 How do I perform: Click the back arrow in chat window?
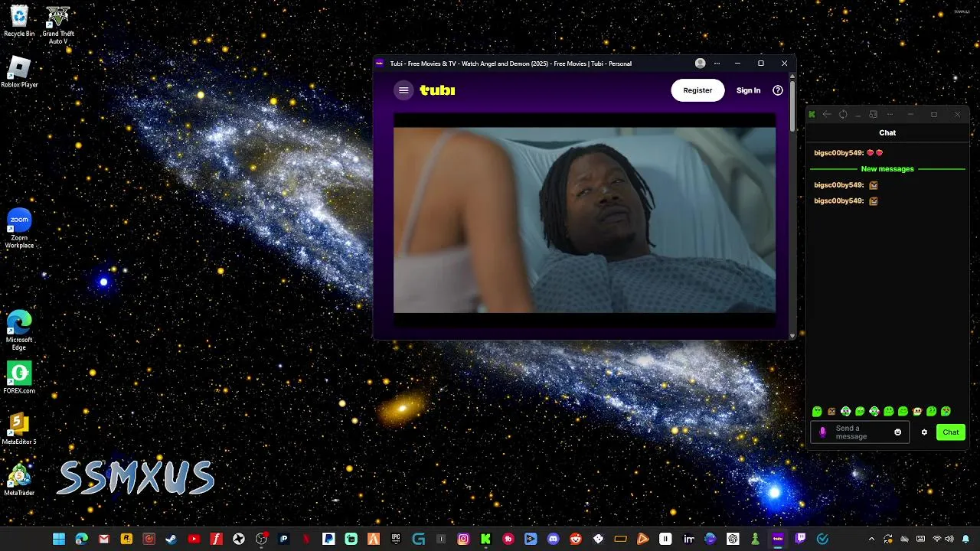(x=827, y=114)
